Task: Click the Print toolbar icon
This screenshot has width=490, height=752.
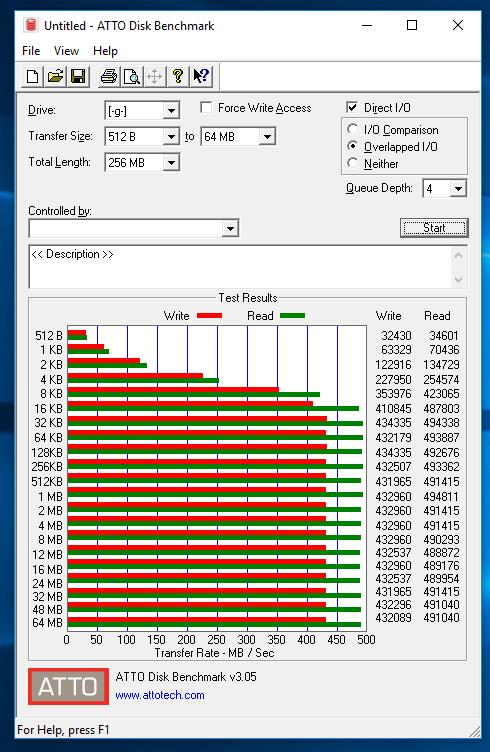Action: point(109,77)
